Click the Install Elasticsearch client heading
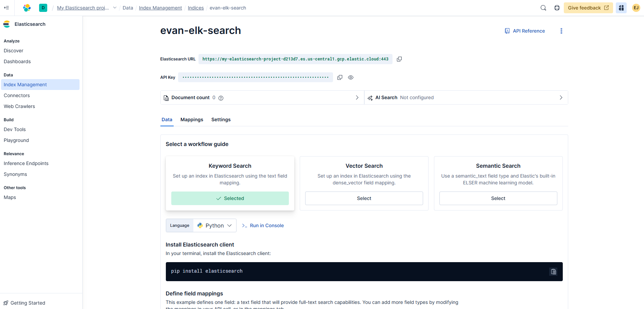Screen dimensions: 644x309 click(200, 244)
